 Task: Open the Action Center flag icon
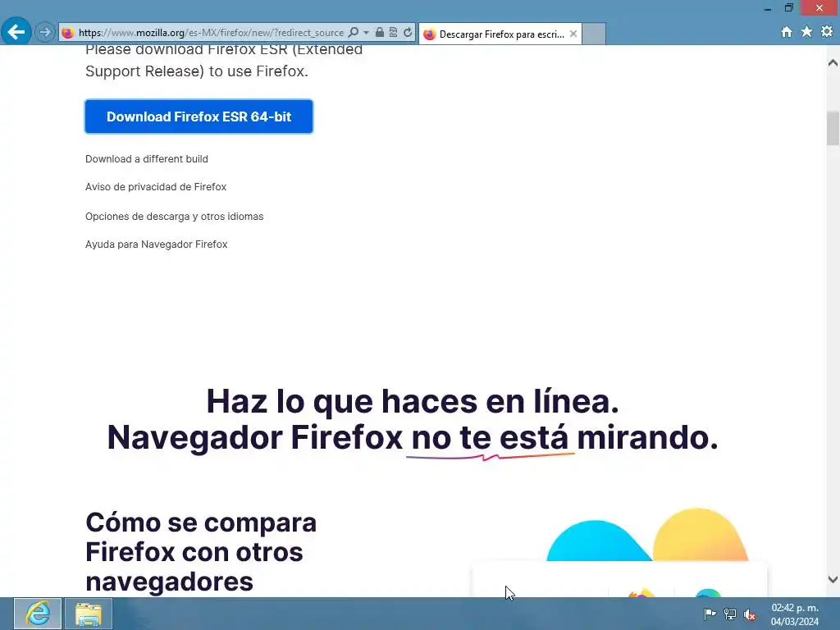click(710, 614)
